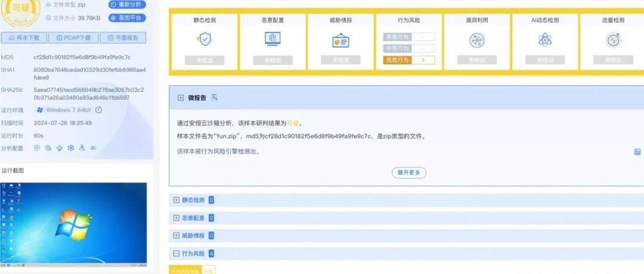Open the 平面报告 report button
This screenshot has width=644, height=274.
tap(123, 38)
